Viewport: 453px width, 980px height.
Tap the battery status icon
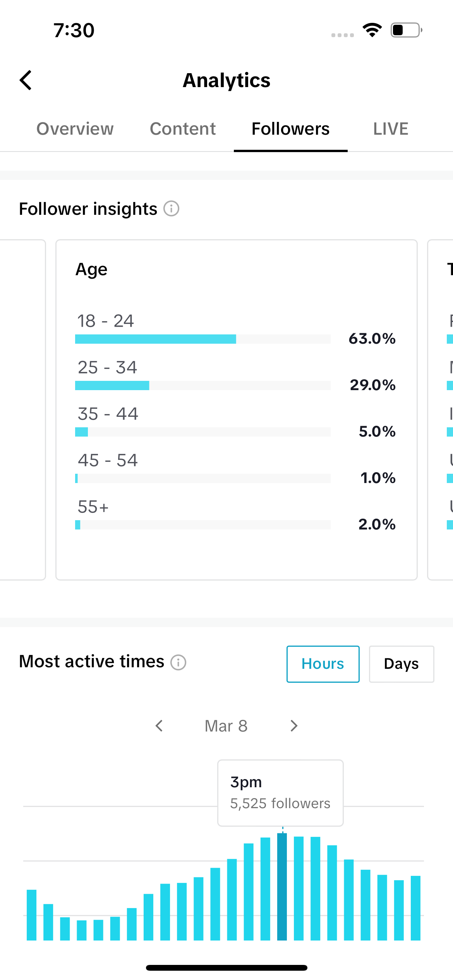click(406, 30)
